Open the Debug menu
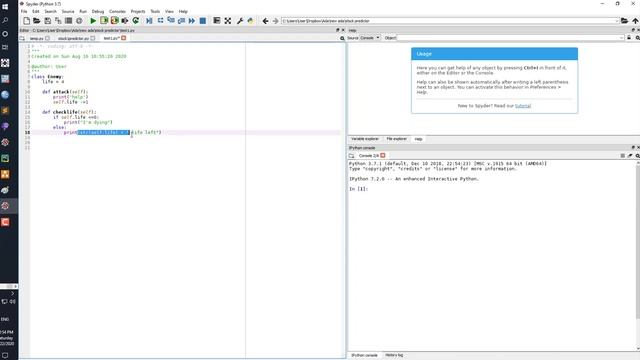The width and height of the screenshot is (640, 360). (x=98, y=11)
